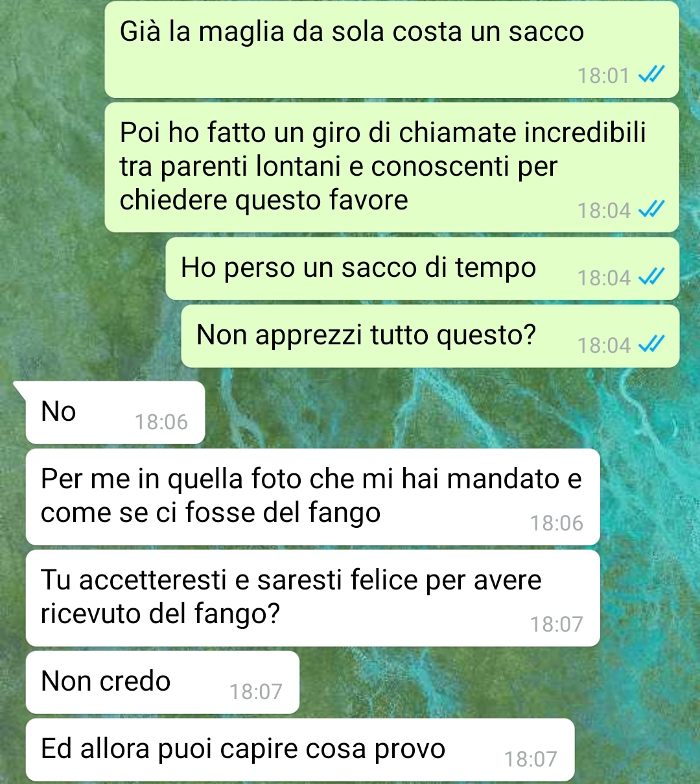Tap the 18:07 timestamp next to 'Non credo'
The width and height of the screenshot is (700, 784).
256,692
